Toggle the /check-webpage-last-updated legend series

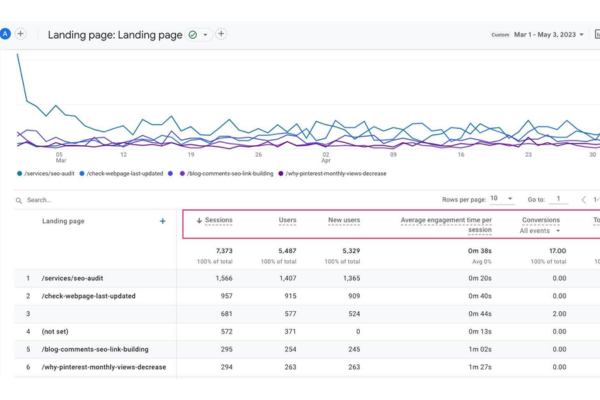[121, 173]
